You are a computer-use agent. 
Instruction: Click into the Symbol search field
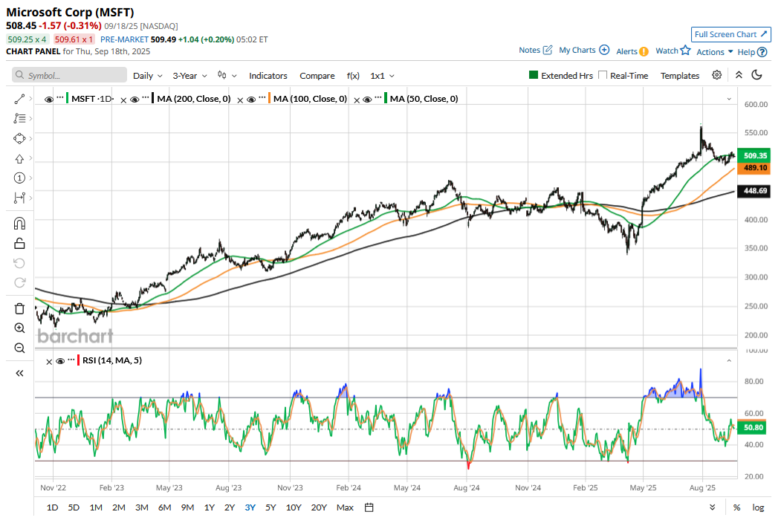69,75
